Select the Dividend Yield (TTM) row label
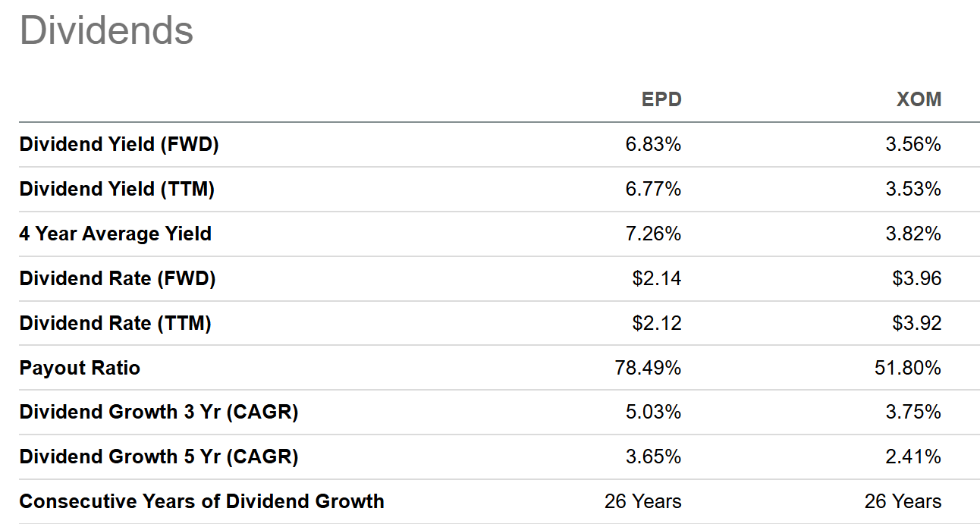The width and height of the screenshot is (980, 524). pyautogui.click(x=117, y=189)
